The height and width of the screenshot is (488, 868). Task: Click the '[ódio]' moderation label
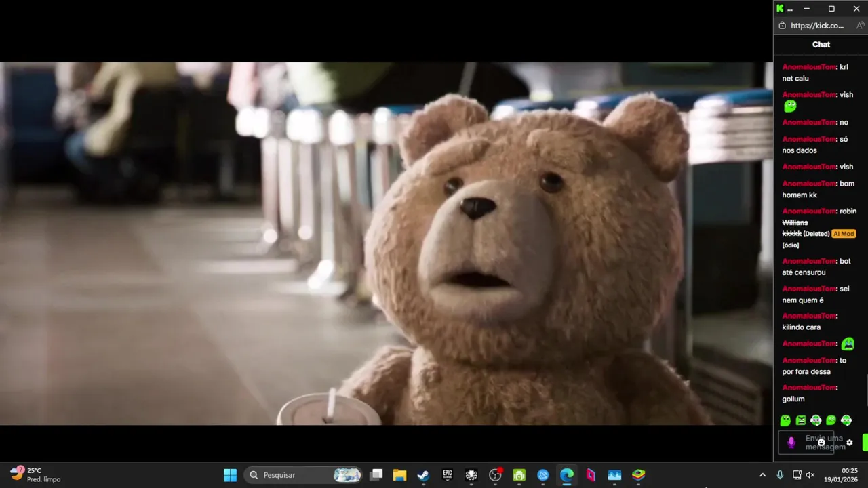click(791, 245)
